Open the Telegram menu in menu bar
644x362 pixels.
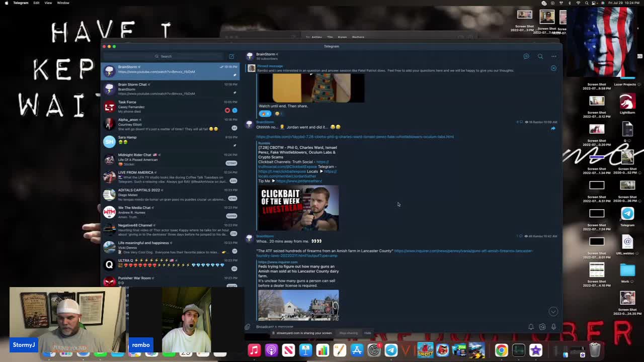[21, 3]
